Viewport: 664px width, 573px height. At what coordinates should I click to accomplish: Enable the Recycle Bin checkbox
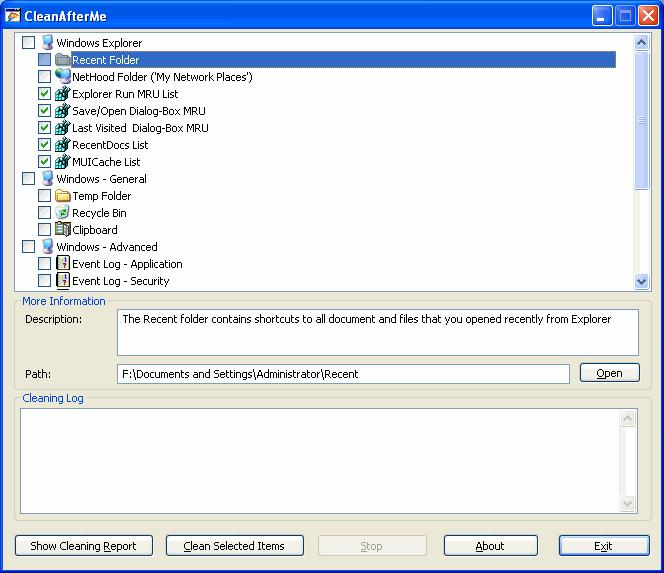[44, 213]
